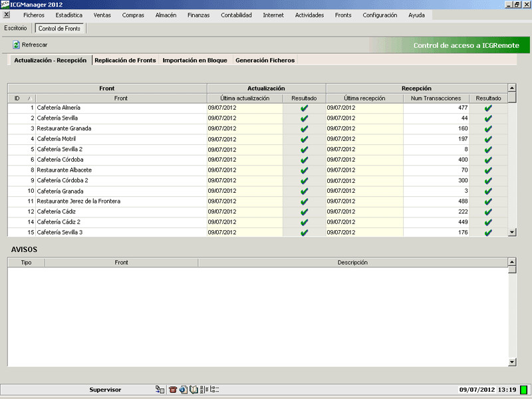The height and width of the screenshot is (399, 532).
Task: Open the Generación Ficheros tab
Action: click(x=265, y=60)
